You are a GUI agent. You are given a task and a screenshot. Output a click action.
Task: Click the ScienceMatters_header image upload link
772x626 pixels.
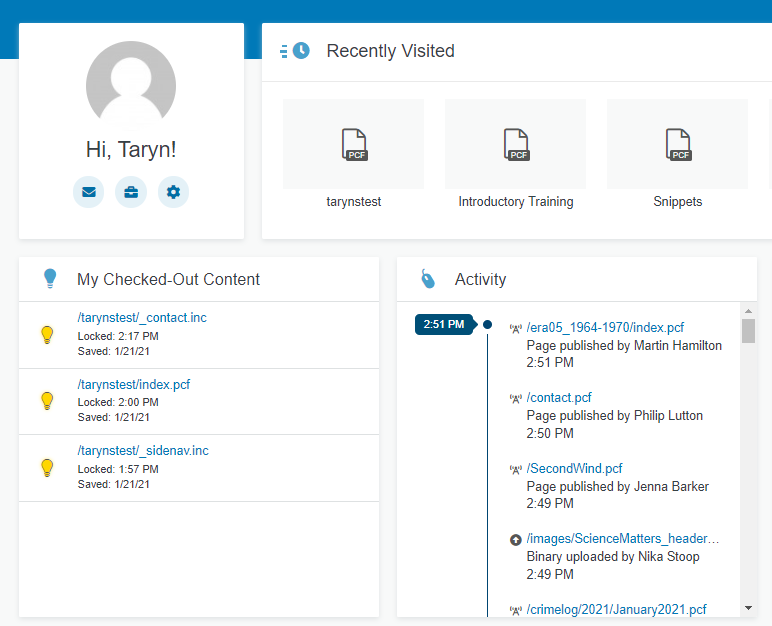(x=622, y=539)
